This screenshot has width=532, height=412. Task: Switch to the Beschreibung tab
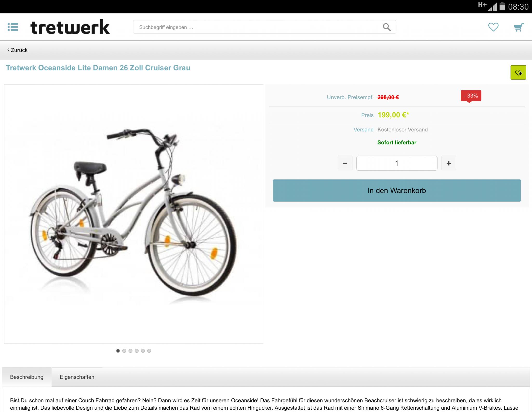click(x=27, y=377)
